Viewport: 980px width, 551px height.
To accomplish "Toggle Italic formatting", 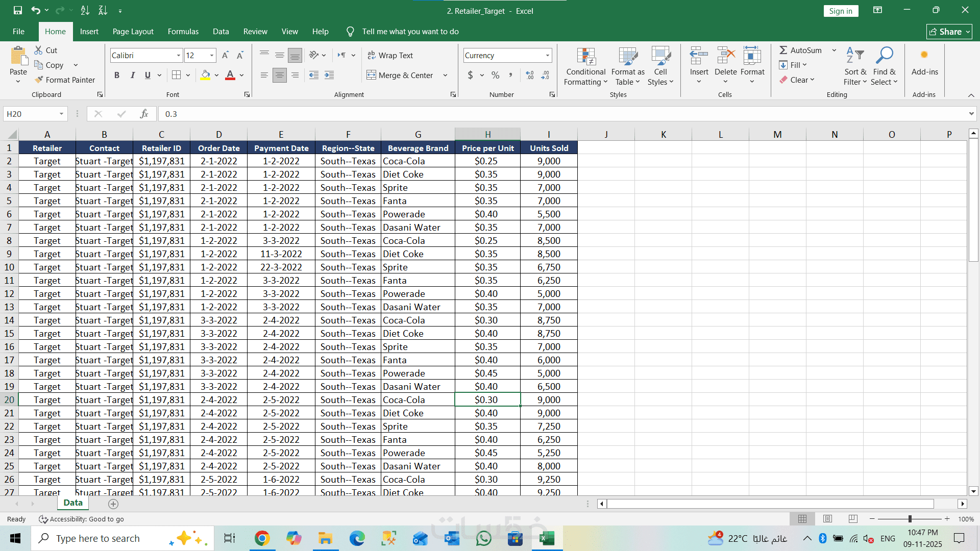I will [132, 75].
